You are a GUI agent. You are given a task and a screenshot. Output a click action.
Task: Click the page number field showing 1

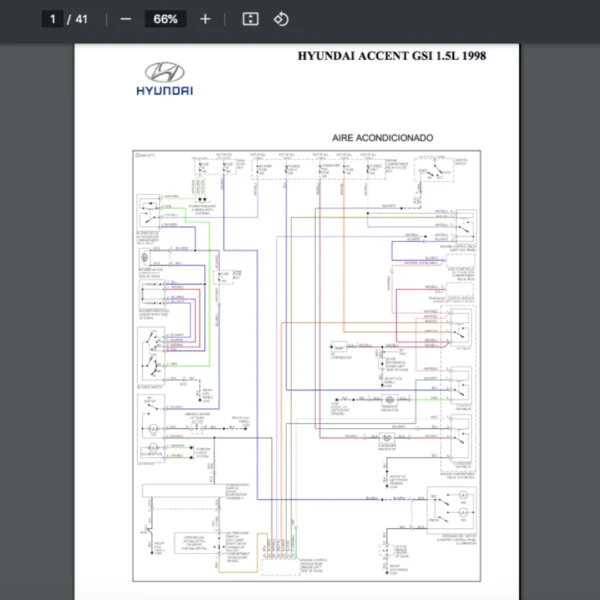[x=52, y=19]
